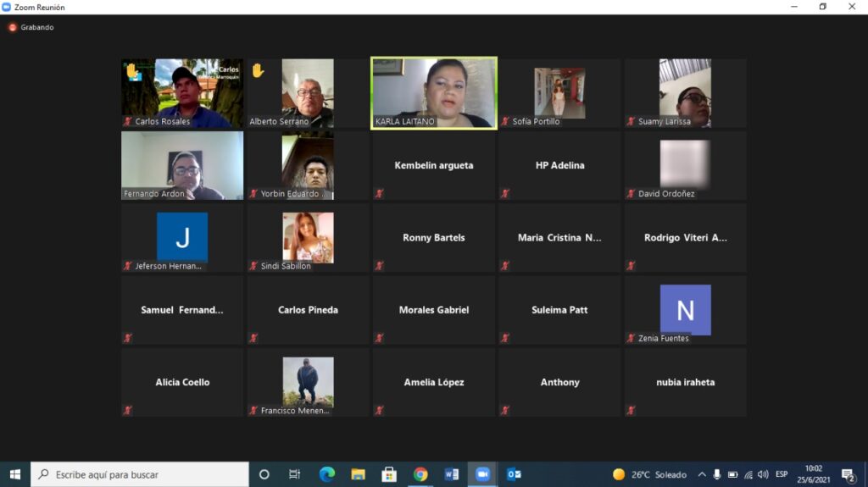This screenshot has width=868, height=487.
Task: Open the clock and date flyout
Action: (813, 474)
